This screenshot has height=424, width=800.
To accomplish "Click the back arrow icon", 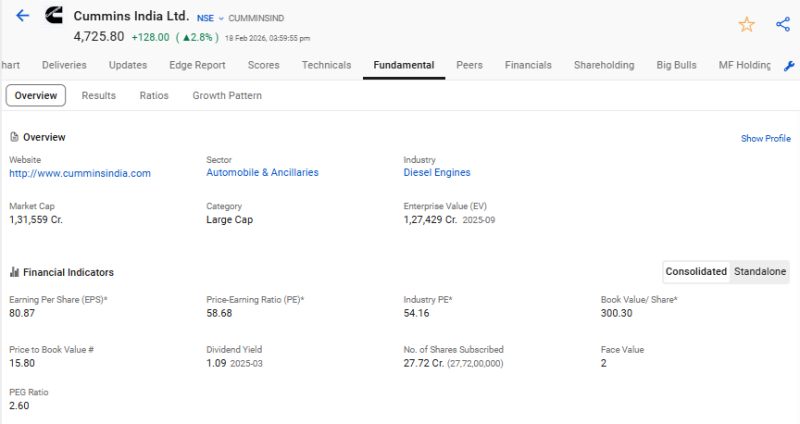I will (x=23, y=17).
